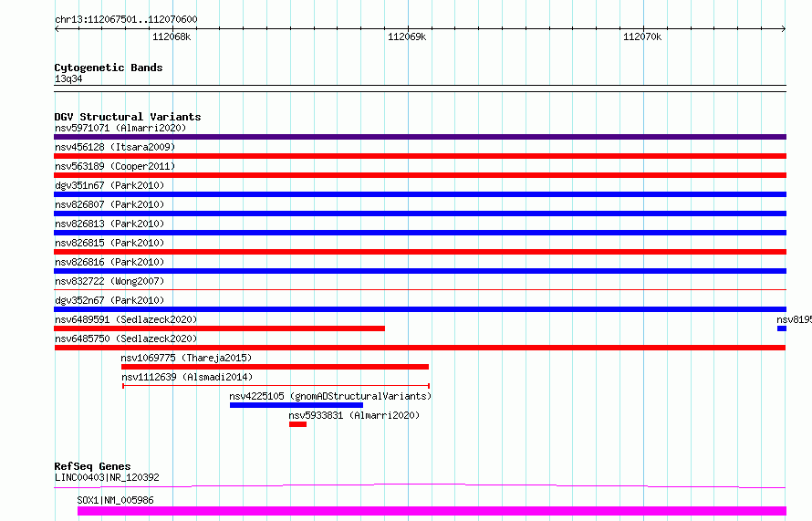Select nsv6489591 (Sedlazeck2020) red bar
This screenshot has height=521, width=812.
click(x=220, y=328)
